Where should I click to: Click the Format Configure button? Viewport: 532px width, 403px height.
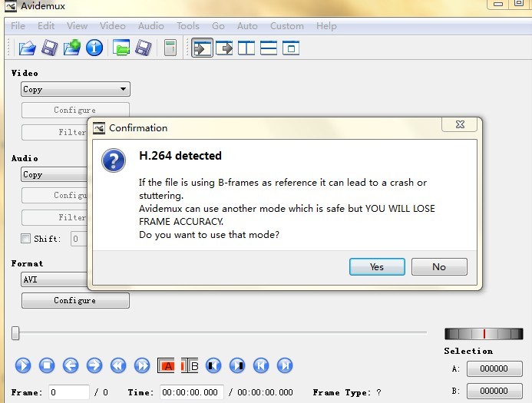point(75,301)
